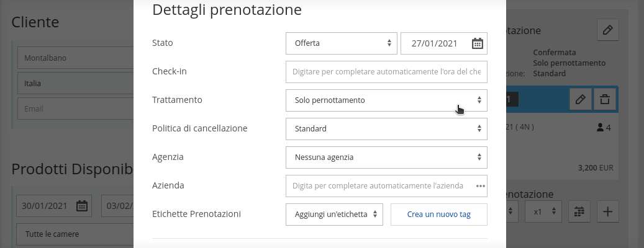The image size is (644, 248).
Task: Expand Politica di cancellazione dropdown showing Standard
Action: coord(386,129)
